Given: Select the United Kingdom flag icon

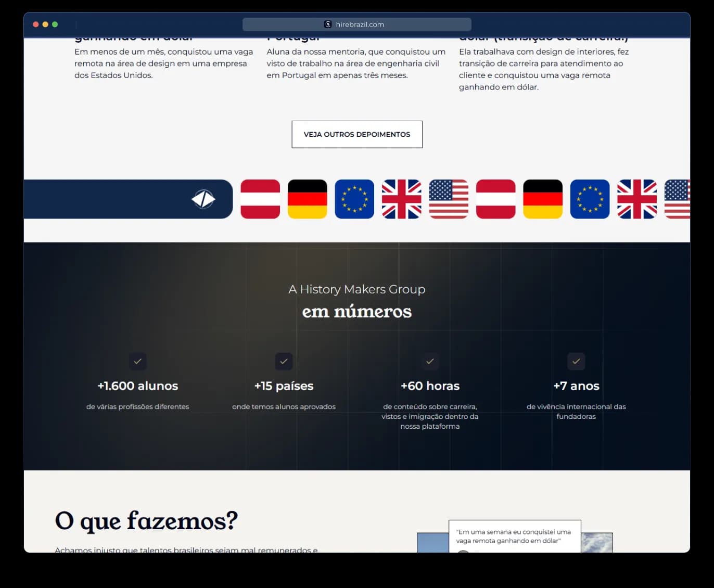Looking at the screenshot, I should coord(401,199).
